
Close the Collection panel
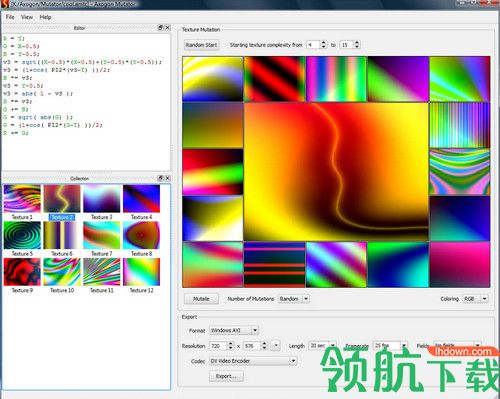point(168,178)
